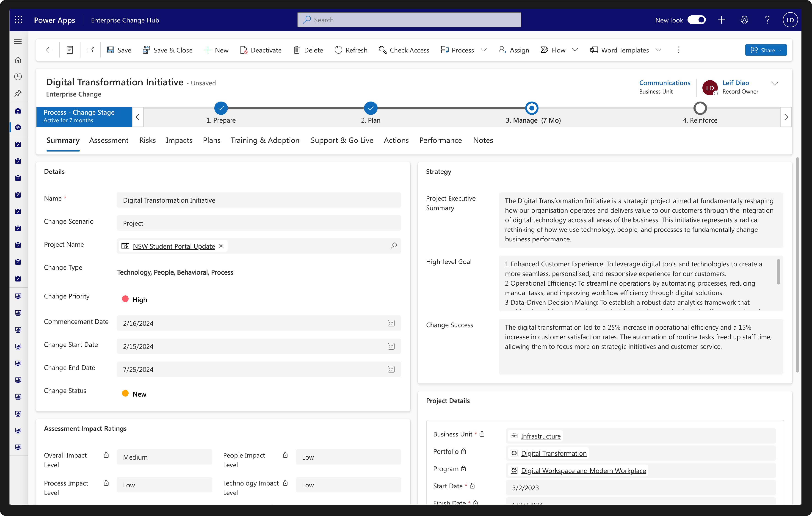Viewport: 812px width, 516px height.
Task: Open the app launcher waffle icon
Action: pyautogui.click(x=19, y=20)
